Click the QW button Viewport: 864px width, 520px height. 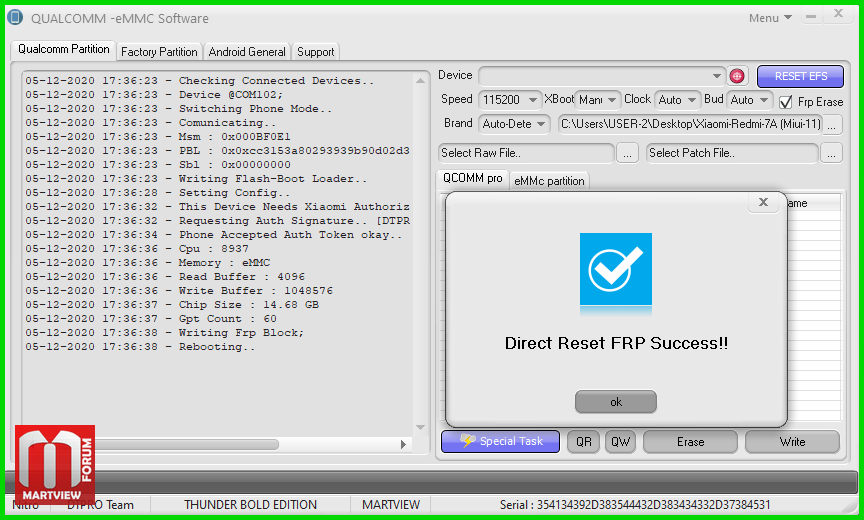point(620,441)
